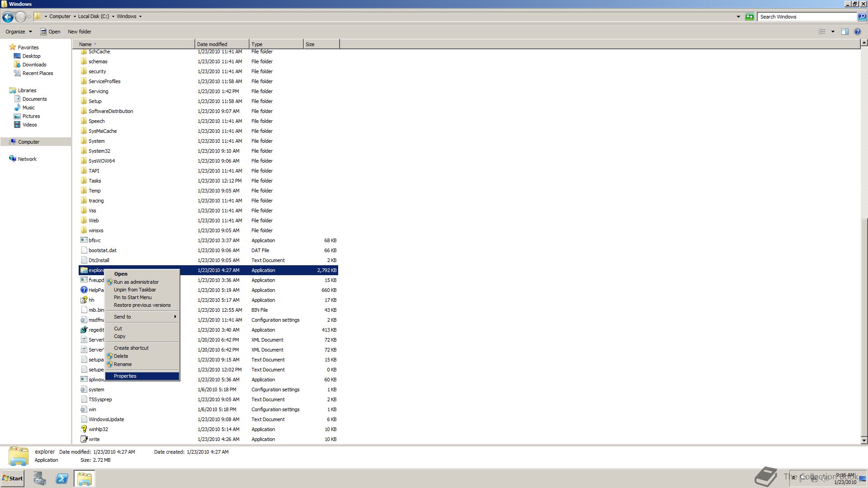
Task: Open the blue Help question-mark icon
Action: pos(857,32)
